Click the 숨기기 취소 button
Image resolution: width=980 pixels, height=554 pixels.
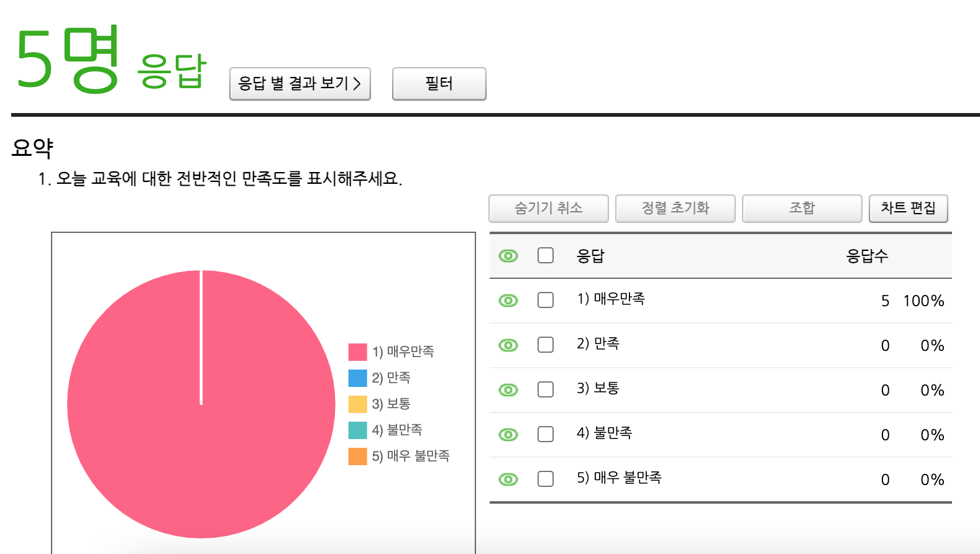(x=548, y=209)
